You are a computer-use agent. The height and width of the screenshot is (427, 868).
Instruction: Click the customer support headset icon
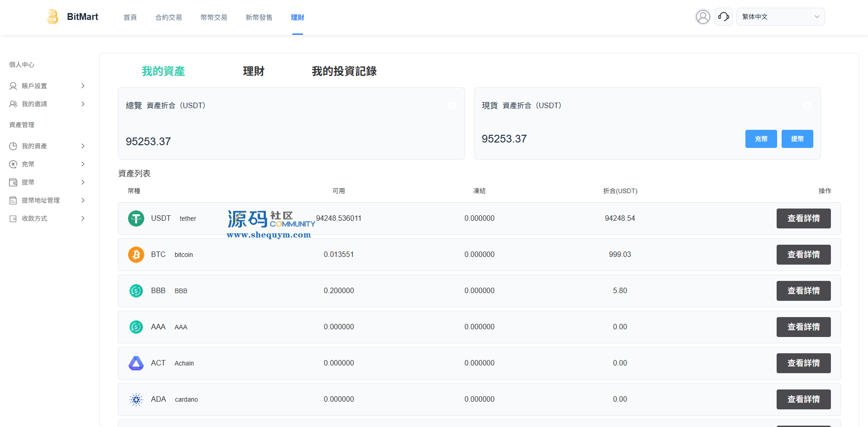pos(723,17)
